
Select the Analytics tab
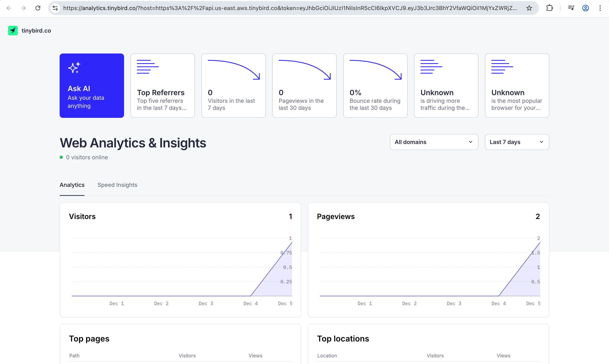pos(72,185)
